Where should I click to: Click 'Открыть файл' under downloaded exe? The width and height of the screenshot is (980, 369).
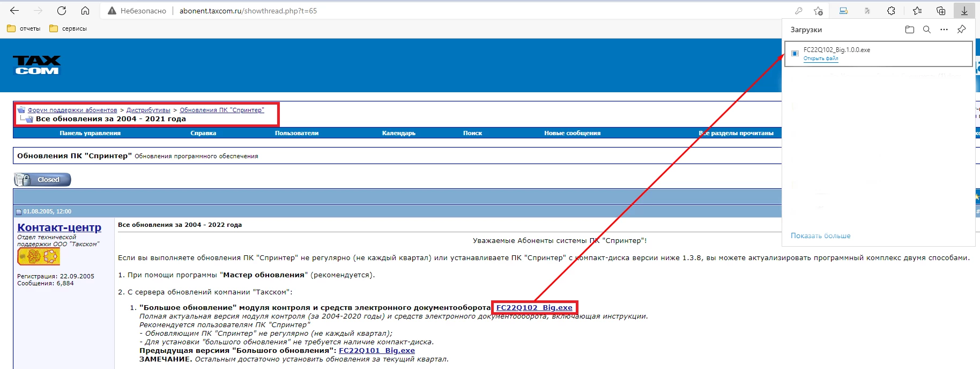coord(820,58)
